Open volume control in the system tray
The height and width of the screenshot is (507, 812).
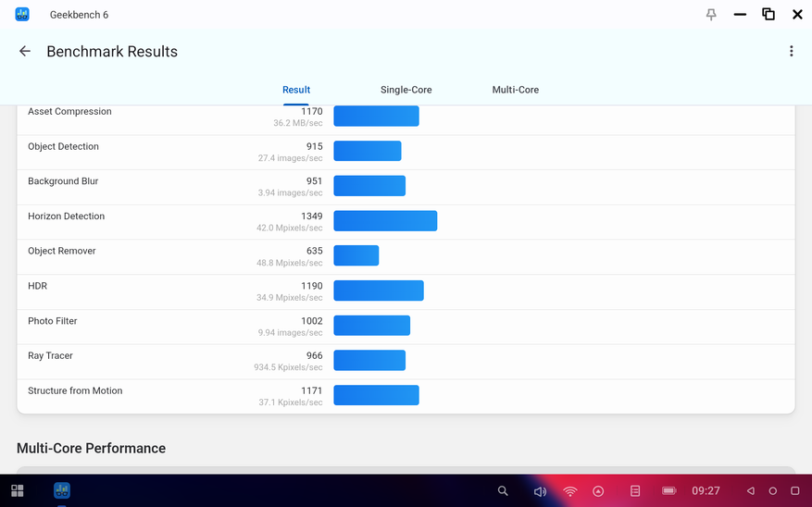(x=540, y=491)
